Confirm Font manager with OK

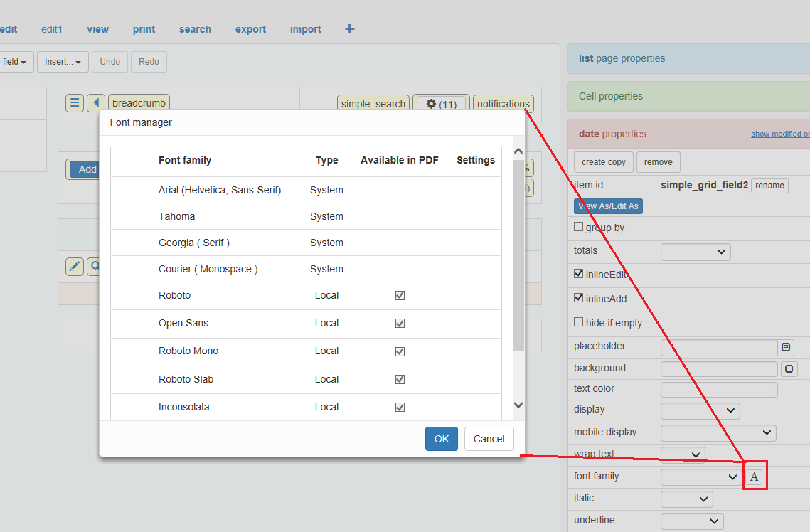point(441,439)
